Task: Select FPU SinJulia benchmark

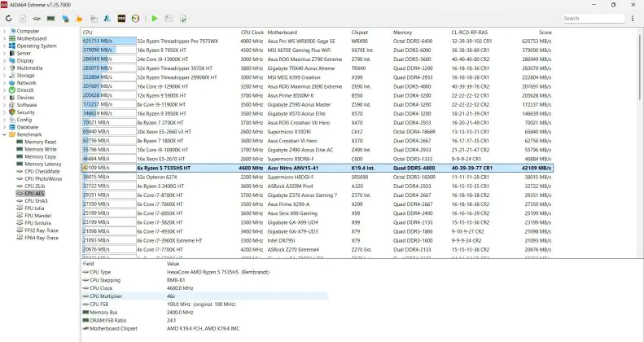Action: pyautogui.click(x=37, y=223)
